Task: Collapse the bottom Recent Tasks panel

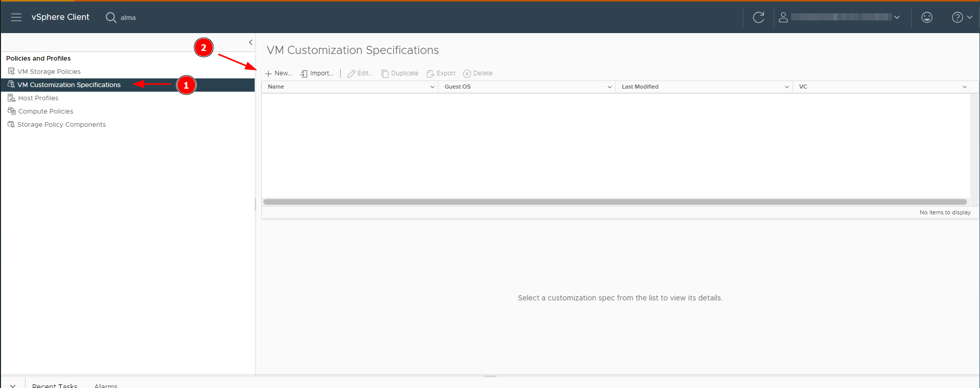Action: click(x=13, y=385)
